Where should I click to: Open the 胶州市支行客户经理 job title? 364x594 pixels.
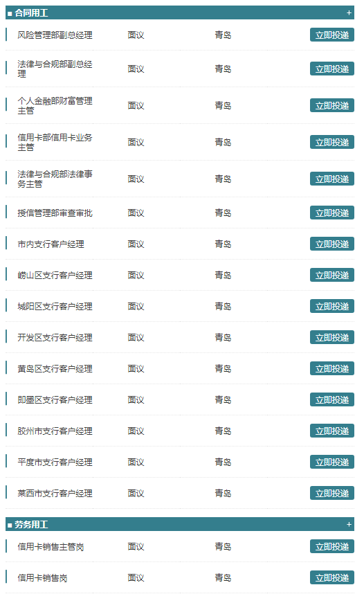(55, 431)
